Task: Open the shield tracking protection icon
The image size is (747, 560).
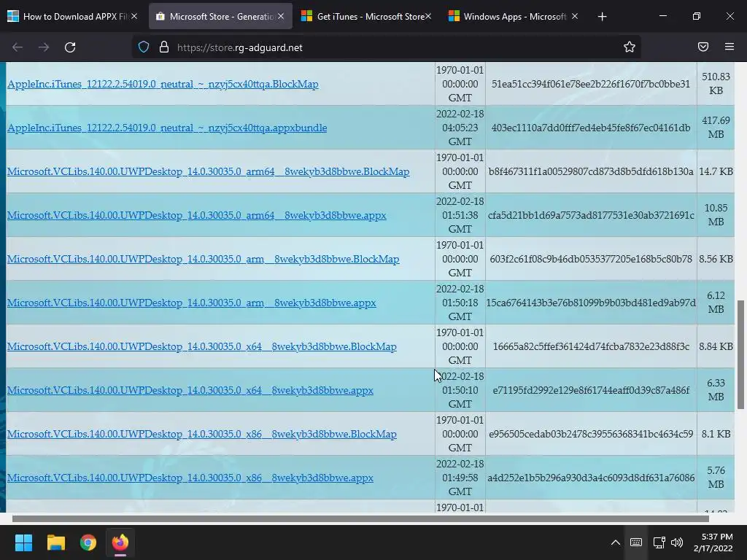Action: [x=144, y=47]
